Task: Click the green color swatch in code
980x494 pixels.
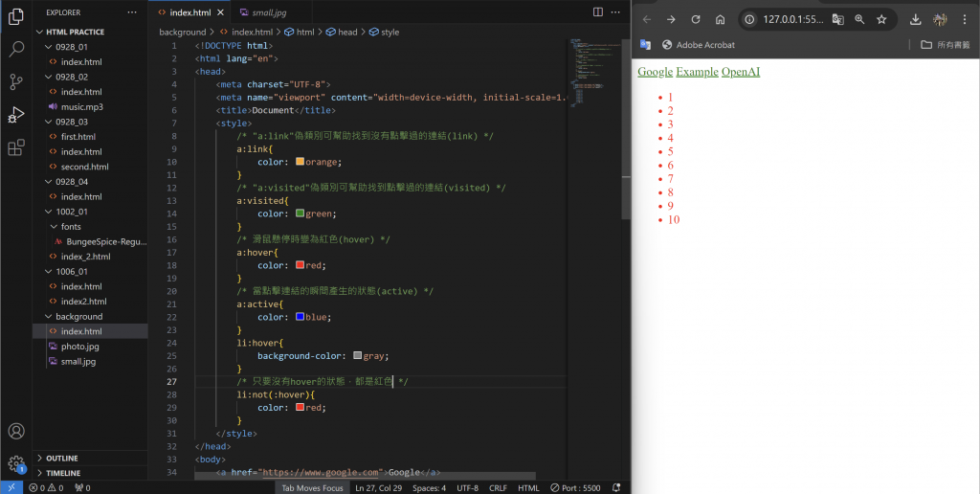Action: (300, 213)
